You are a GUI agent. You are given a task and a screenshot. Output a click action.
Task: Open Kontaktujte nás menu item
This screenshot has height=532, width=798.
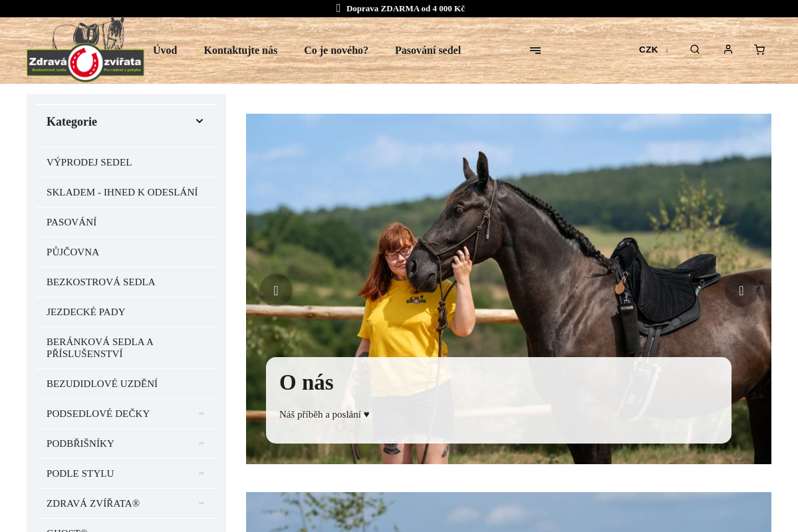click(241, 51)
